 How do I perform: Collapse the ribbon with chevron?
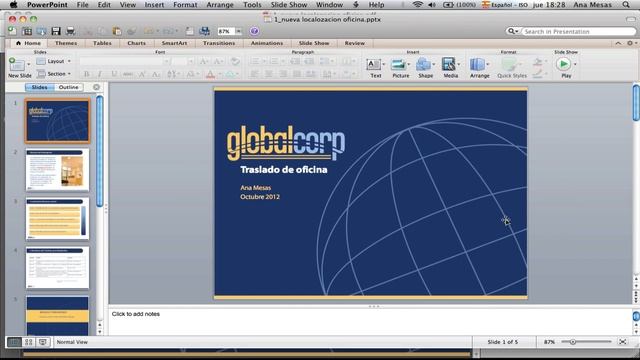pyautogui.click(x=618, y=43)
